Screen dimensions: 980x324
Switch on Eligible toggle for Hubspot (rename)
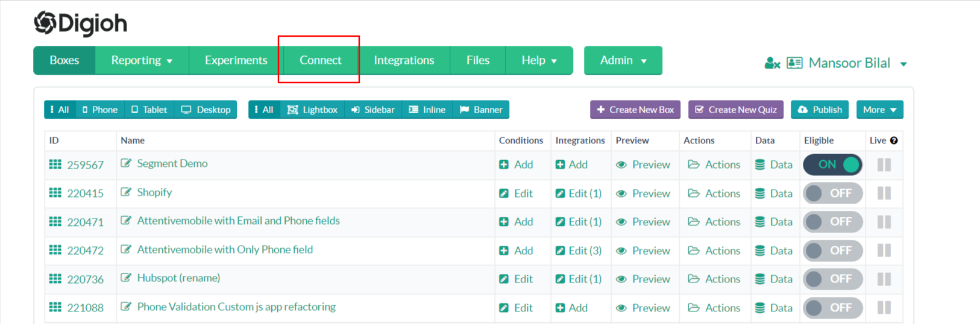(832, 279)
